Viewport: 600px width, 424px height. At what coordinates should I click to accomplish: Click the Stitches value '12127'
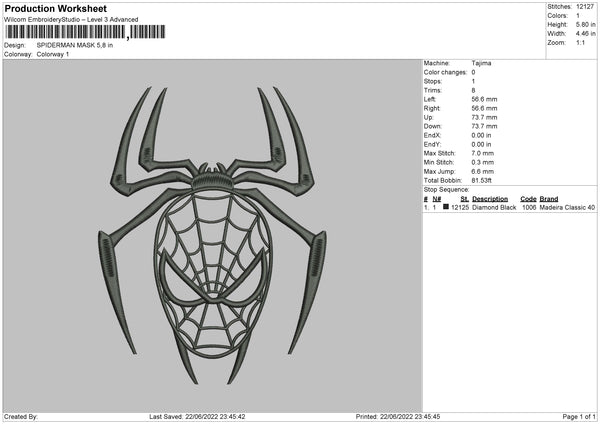tap(585, 7)
